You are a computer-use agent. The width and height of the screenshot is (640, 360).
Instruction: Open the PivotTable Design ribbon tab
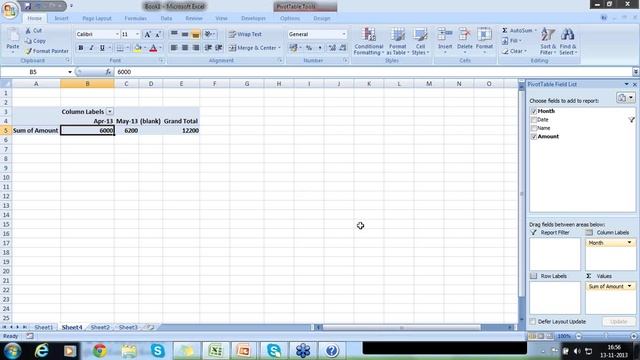coord(322,18)
